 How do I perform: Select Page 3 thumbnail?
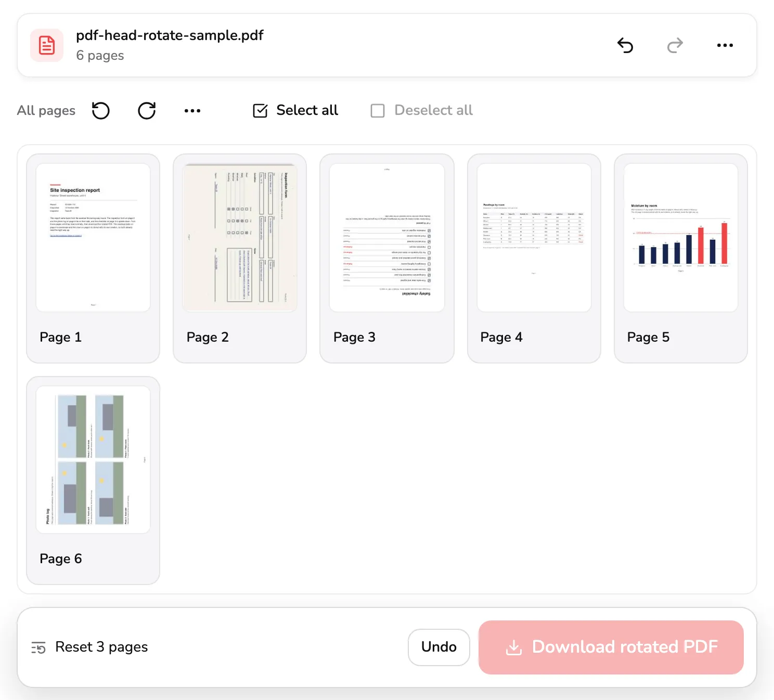point(387,238)
